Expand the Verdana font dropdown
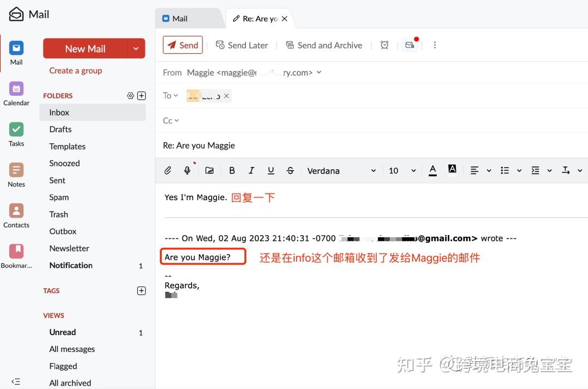 click(341, 170)
